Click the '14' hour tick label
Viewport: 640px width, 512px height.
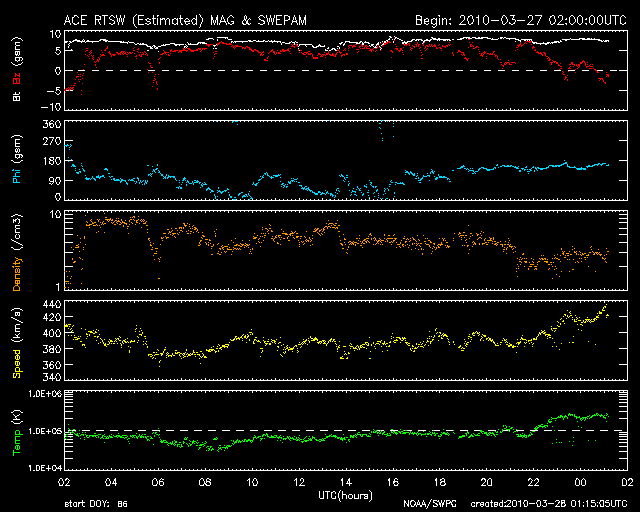click(346, 482)
